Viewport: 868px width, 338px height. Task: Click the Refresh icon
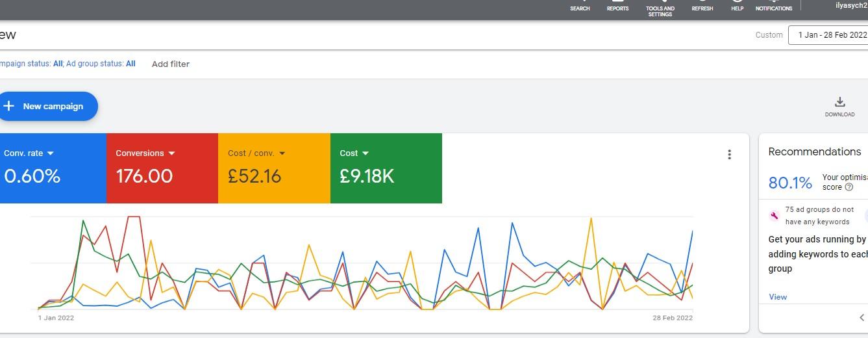pos(702,5)
